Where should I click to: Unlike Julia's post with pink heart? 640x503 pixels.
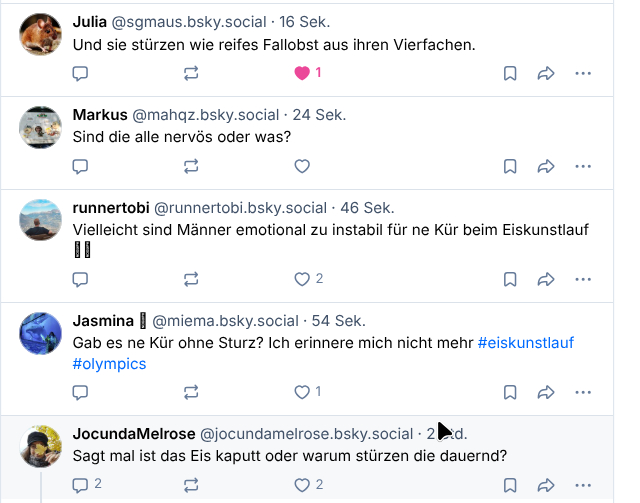[x=302, y=73]
